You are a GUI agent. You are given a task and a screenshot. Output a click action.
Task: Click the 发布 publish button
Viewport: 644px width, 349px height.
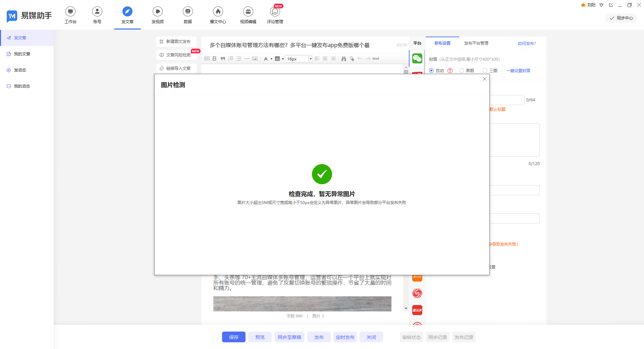coord(319,337)
